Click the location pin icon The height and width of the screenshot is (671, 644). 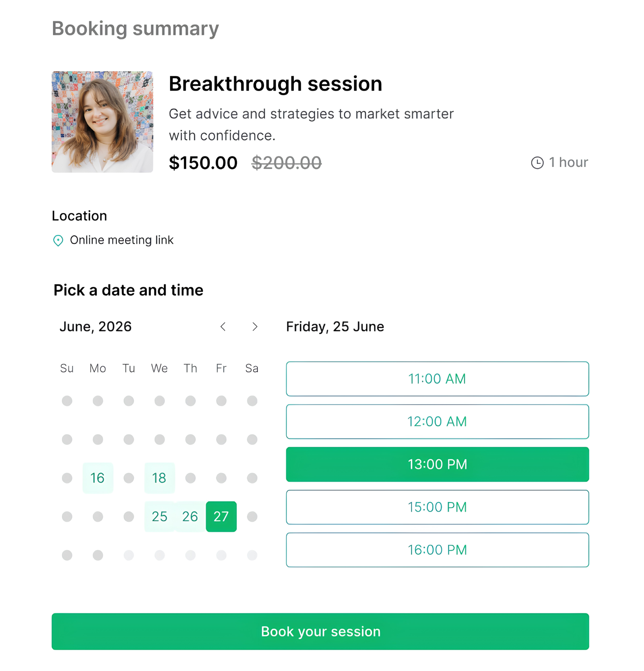pyautogui.click(x=58, y=241)
